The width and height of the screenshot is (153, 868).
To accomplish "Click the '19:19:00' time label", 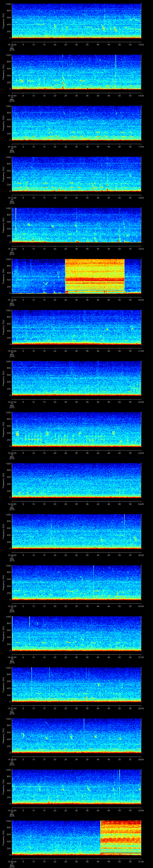I will [x=12, y=300].
